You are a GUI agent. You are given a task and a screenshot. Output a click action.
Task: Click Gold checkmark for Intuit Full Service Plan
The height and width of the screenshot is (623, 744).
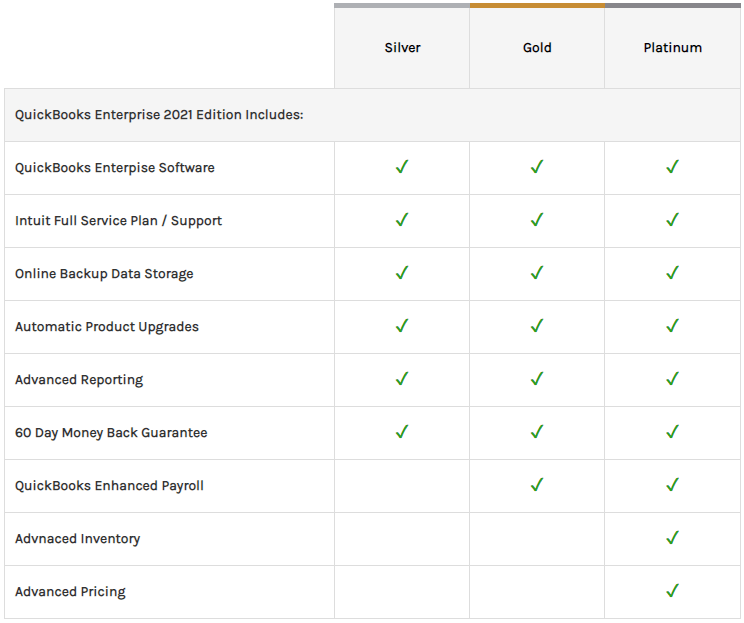point(537,220)
